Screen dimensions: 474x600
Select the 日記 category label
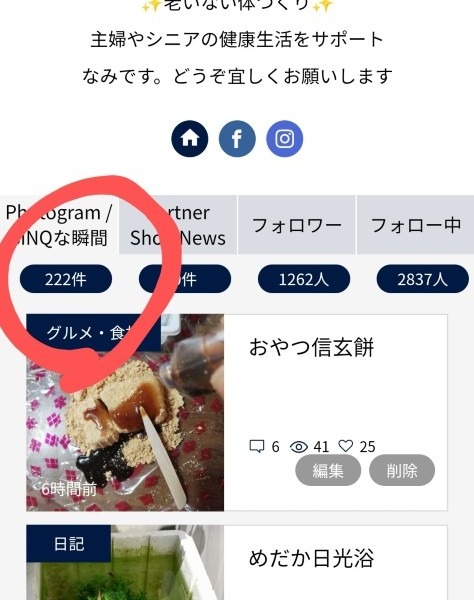(x=69, y=544)
